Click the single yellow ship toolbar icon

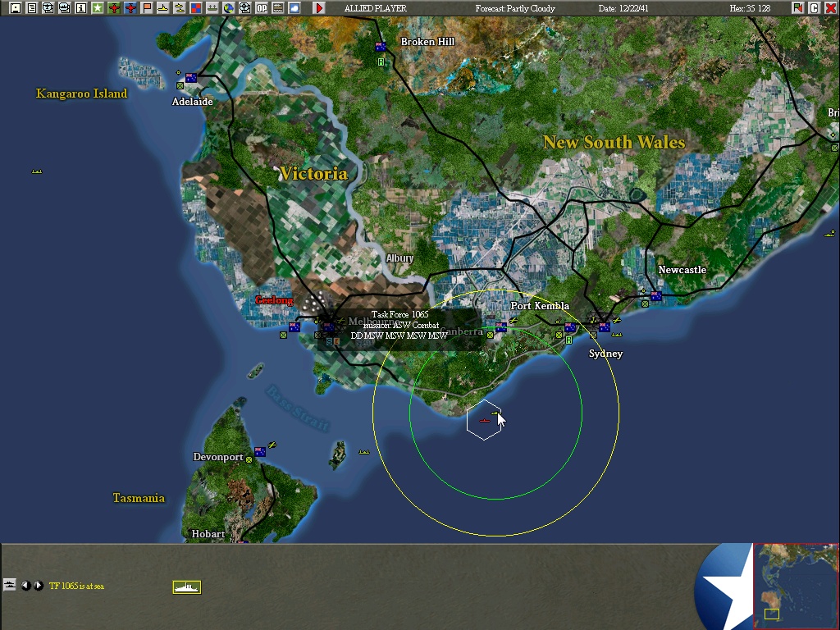point(163,8)
